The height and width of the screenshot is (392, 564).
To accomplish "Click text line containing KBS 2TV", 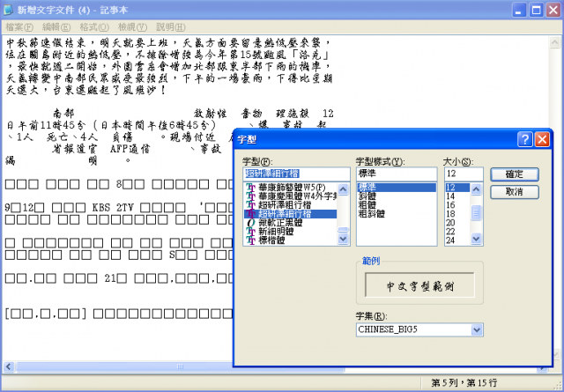I will 120,208.
